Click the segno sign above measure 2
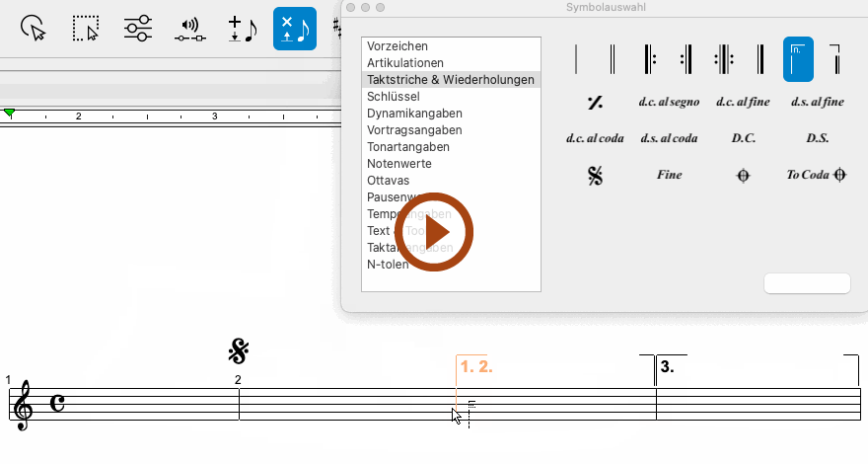 (x=238, y=350)
